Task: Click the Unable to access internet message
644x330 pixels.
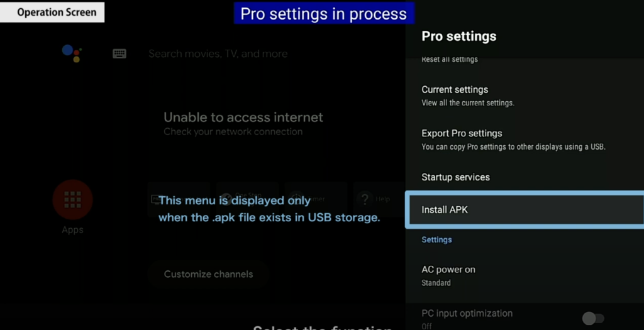Action: (x=243, y=118)
